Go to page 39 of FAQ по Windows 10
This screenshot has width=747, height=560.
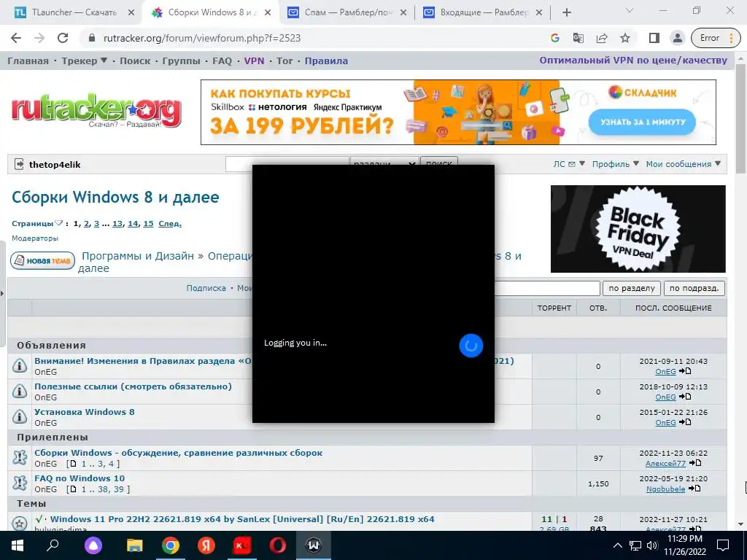[x=119, y=489]
